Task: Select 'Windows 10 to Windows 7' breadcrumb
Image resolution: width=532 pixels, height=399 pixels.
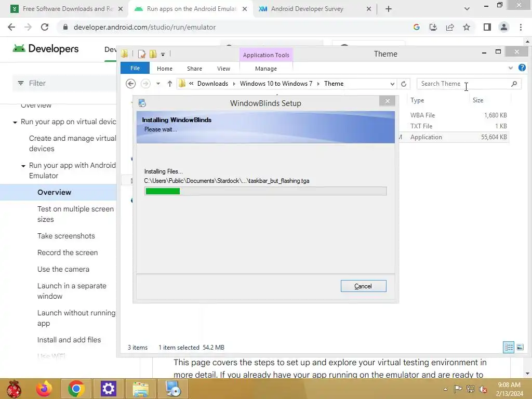Action: (x=276, y=84)
